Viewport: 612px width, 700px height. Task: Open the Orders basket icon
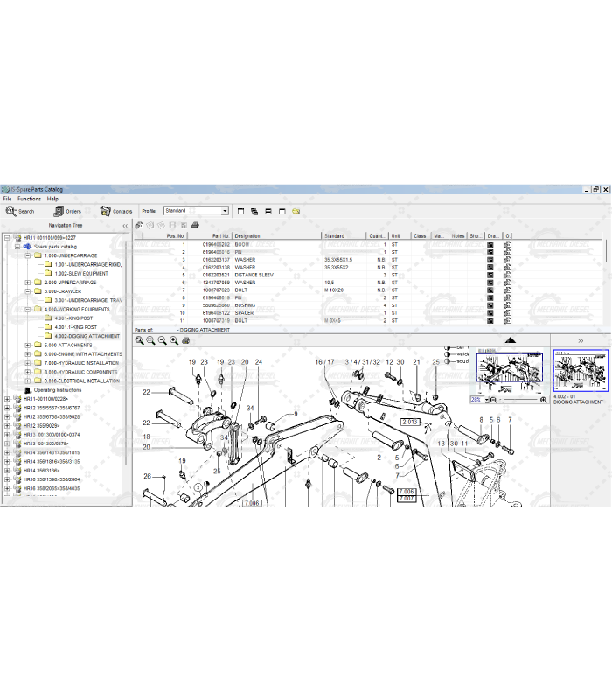(x=59, y=211)
